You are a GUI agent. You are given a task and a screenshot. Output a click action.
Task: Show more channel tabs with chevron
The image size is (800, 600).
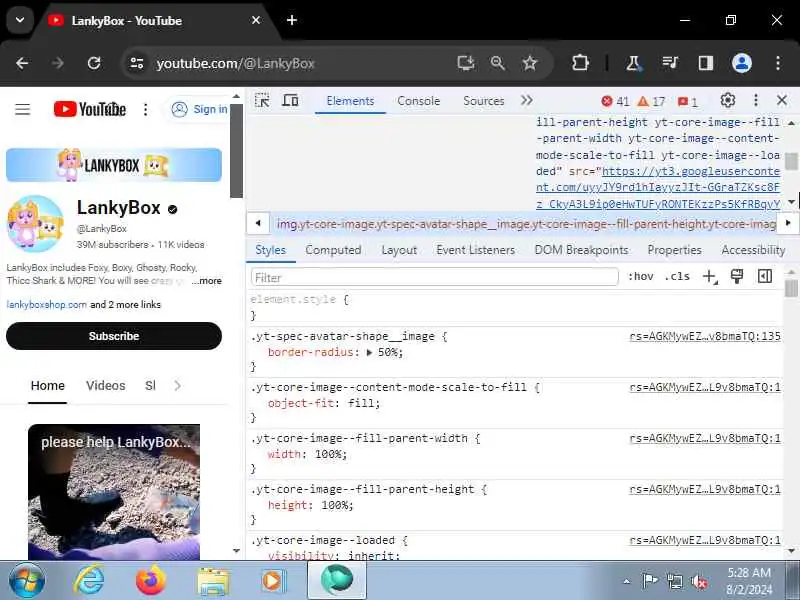point(178,386)
